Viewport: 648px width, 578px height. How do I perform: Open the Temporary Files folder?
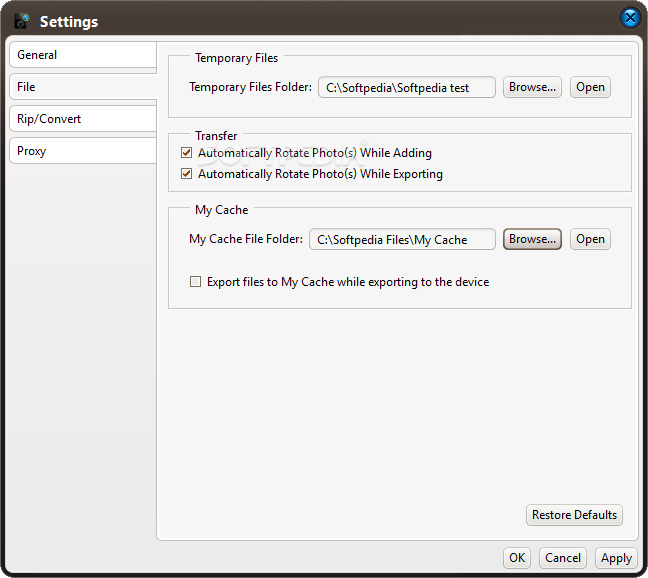click(590, 87)
